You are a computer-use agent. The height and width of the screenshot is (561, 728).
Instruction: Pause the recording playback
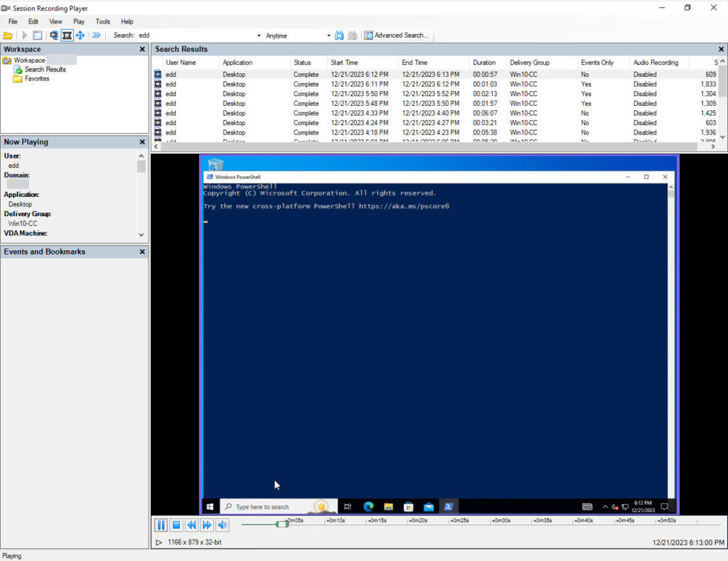tap(161, 525)
